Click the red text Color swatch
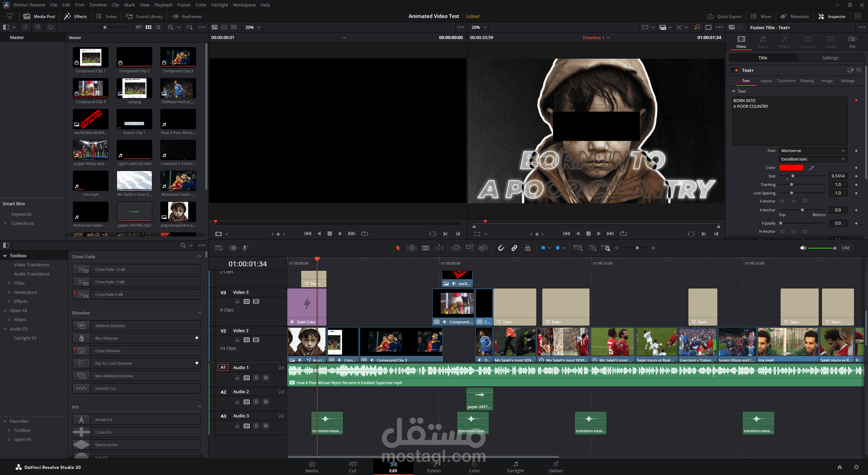This screenshot has width=868, height=475. click(791, 168)
